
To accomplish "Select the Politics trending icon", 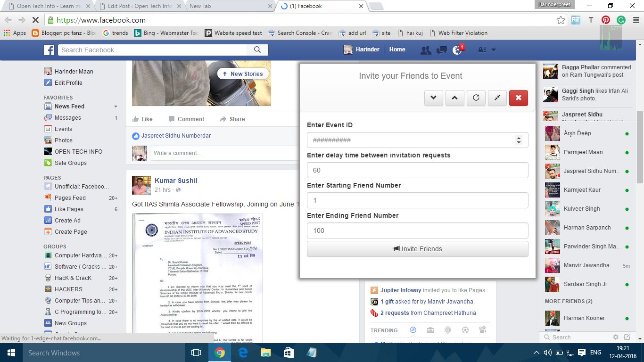I will pos(430,330).
